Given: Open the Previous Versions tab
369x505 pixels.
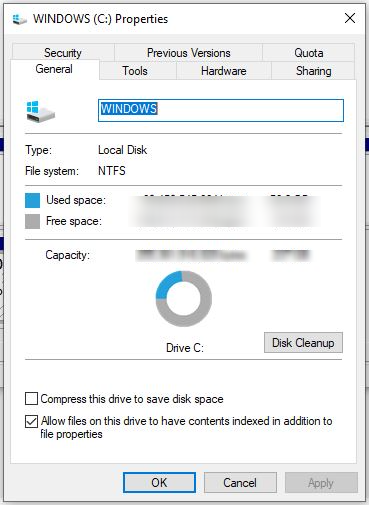Looking at the screenshot, I should 188,53.
